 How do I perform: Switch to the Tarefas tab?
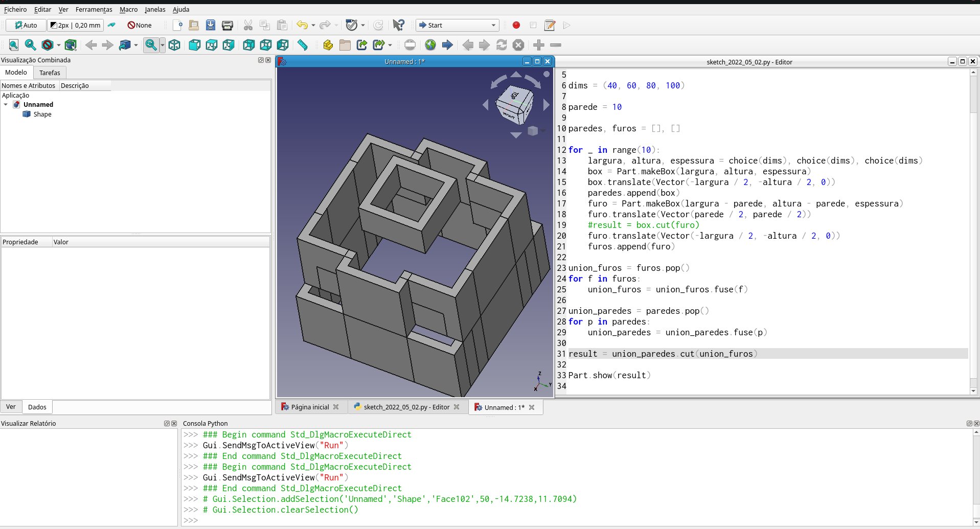point(49,73)
